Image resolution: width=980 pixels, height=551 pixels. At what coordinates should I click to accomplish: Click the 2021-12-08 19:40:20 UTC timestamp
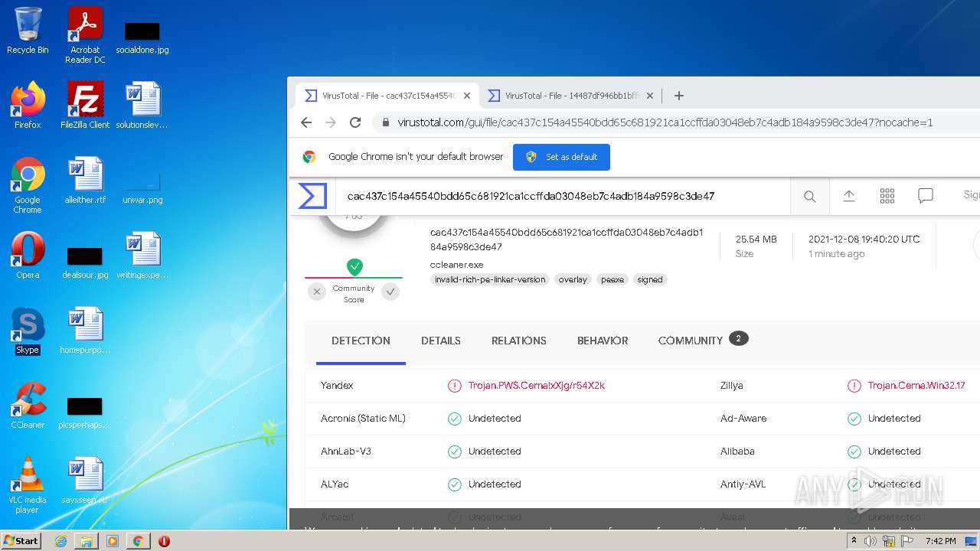pyautogui.click(x=864, y=240)
